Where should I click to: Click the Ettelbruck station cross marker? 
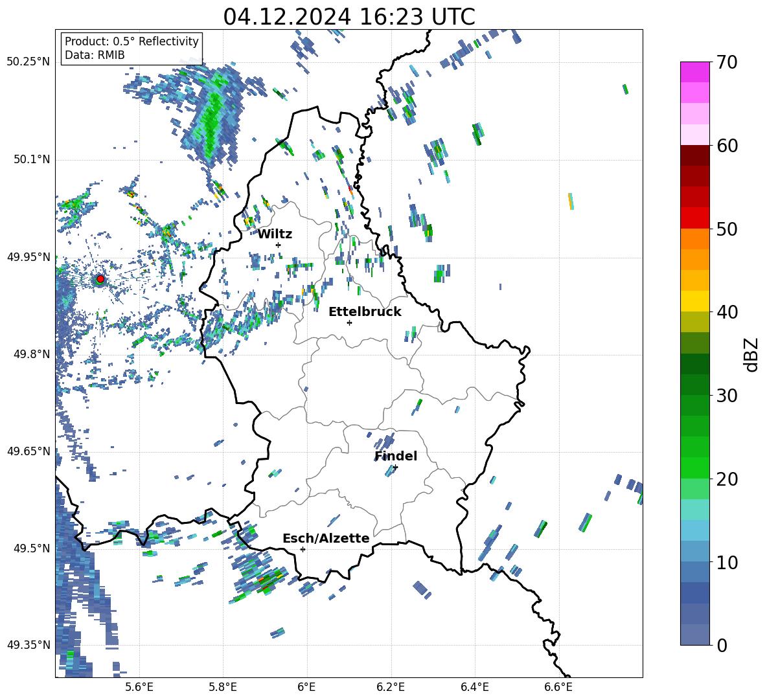tap(349, 322)
